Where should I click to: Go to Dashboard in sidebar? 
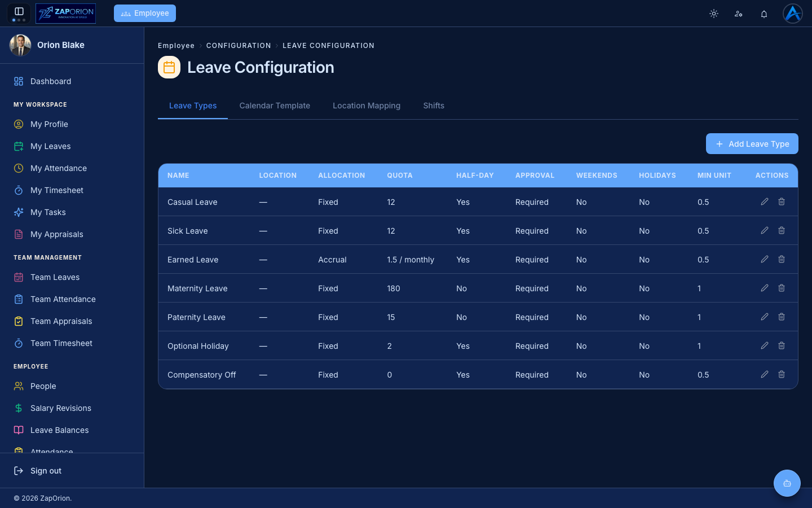(72, 81)
